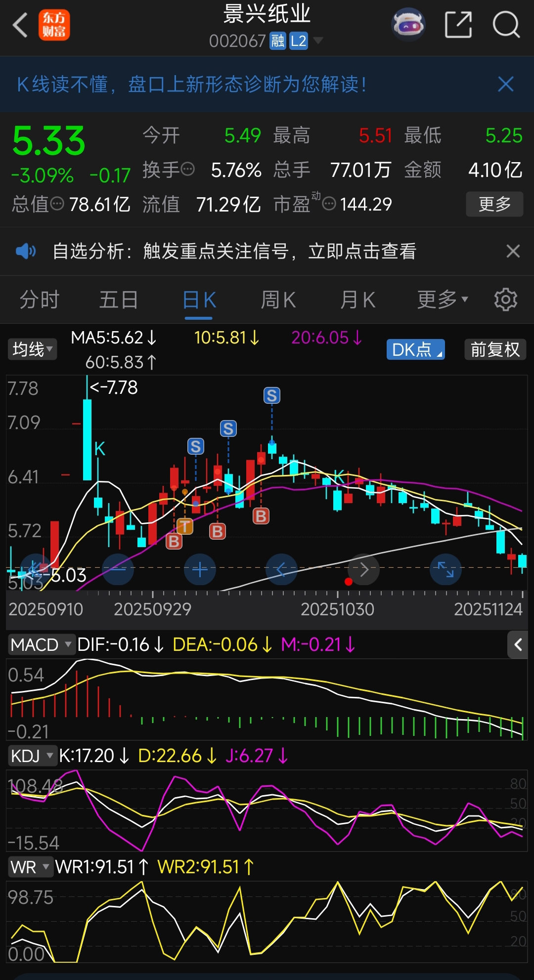Tap the 景兴纸业 stock title

coord(267,14)
